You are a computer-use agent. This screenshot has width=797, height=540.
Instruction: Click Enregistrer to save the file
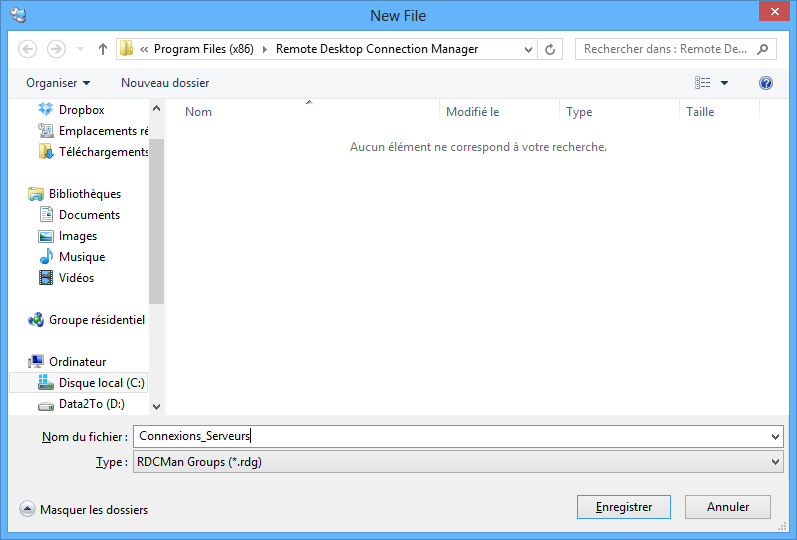tap(624, 507)
